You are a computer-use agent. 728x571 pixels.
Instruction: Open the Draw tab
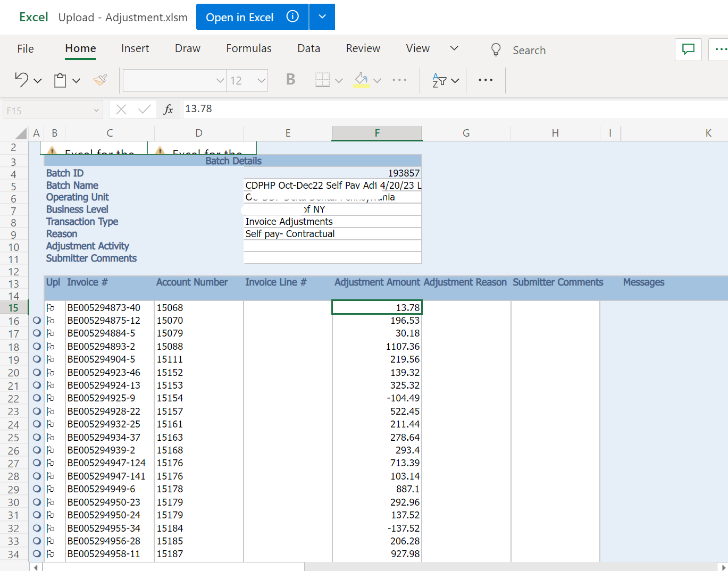[188, 48]
